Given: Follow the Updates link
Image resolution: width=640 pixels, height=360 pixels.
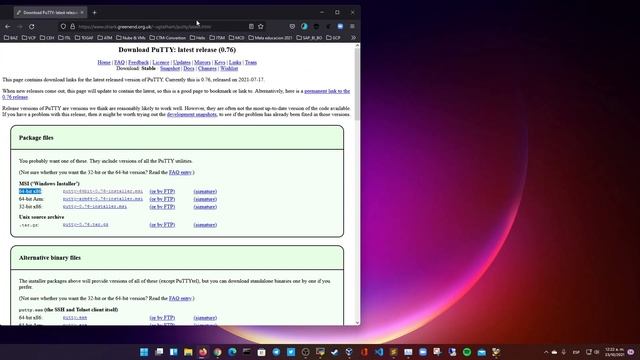Looking at the screenshot, I should [182, 62].
